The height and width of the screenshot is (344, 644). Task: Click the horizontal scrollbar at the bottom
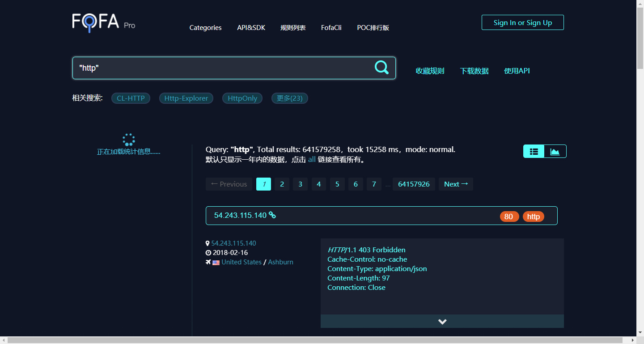(315, 340)
